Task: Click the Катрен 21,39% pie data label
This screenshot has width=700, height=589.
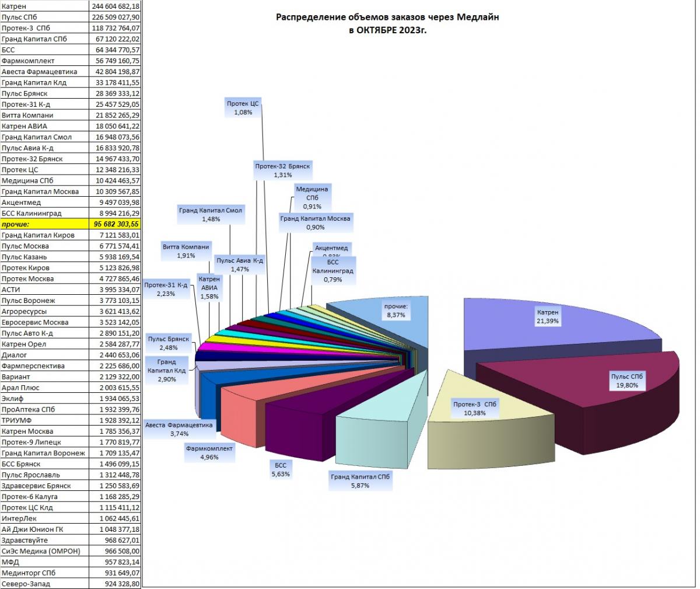Action: point(548,317)
